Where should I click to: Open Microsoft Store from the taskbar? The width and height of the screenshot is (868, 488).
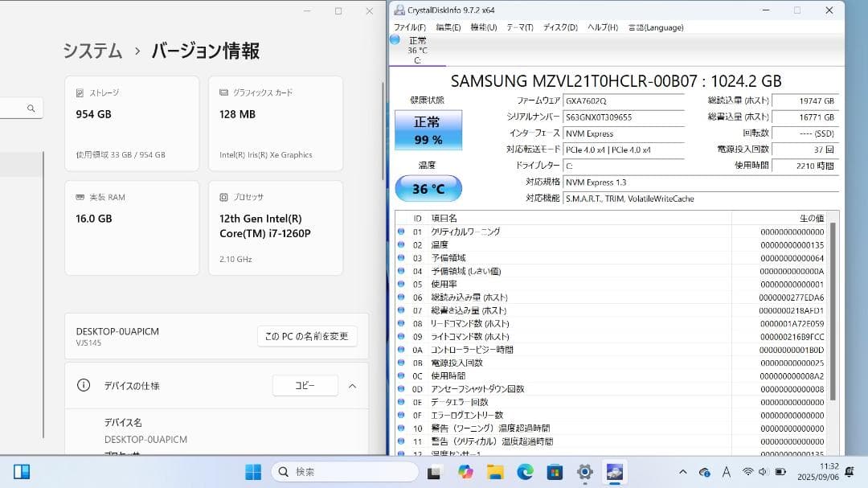[x=555, y=472]
